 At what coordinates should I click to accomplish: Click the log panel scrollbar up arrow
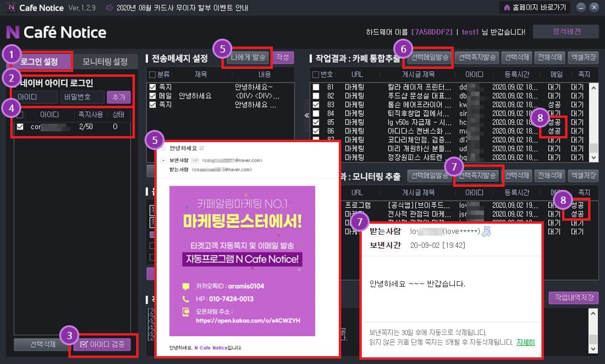(x=594, y=313)
